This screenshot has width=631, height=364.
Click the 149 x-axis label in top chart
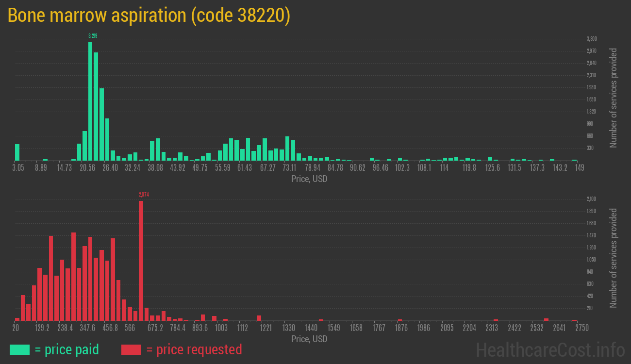click(x=578, y=167)
